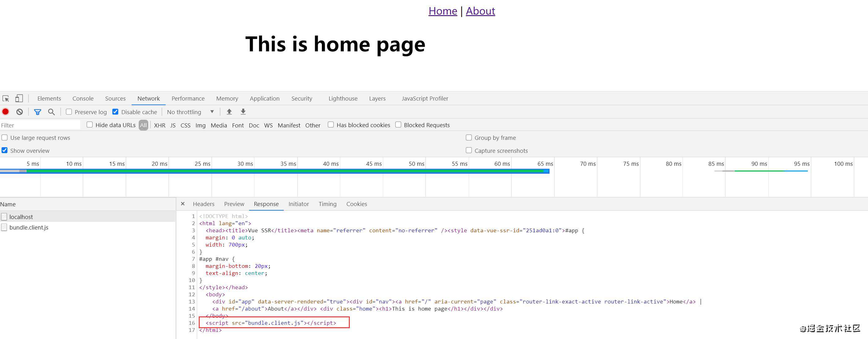Image resolution: width=868 pixels, height=339 pixels.
Task: Filter requests by XHR
Action: pos(160,125)
